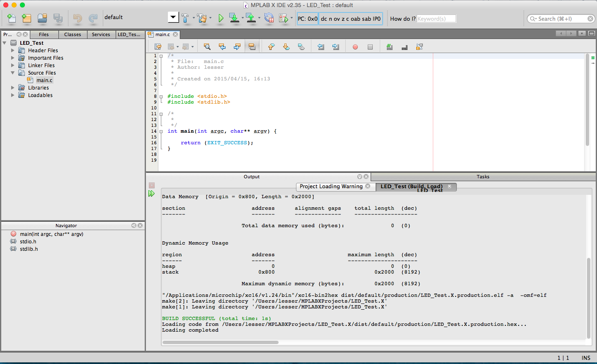Open the Project Loading Warning tab
The image size is (597, 364).
[331, 187]
